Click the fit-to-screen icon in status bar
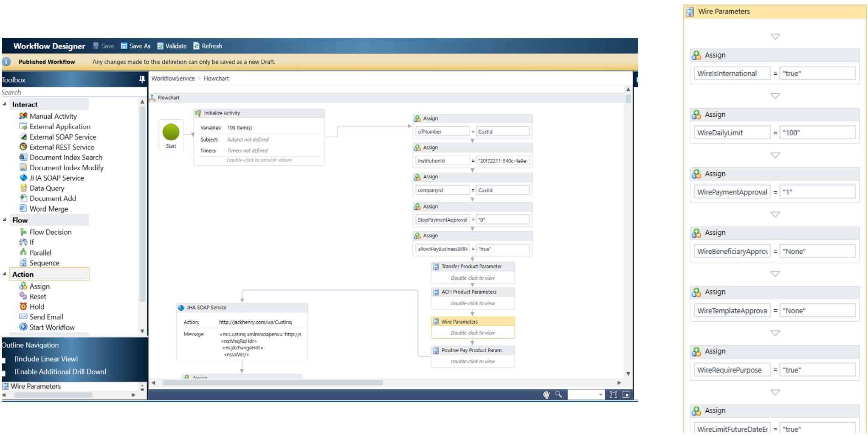Screen dimensions: 868x438 pyautogui.click(x=613, y=395)
